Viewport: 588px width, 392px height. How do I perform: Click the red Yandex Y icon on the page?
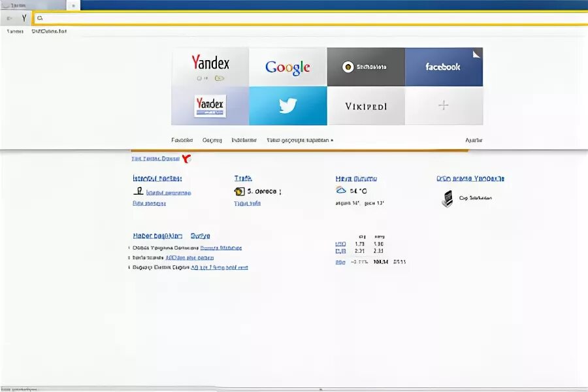pyautogui.click(x=186, y=158)
